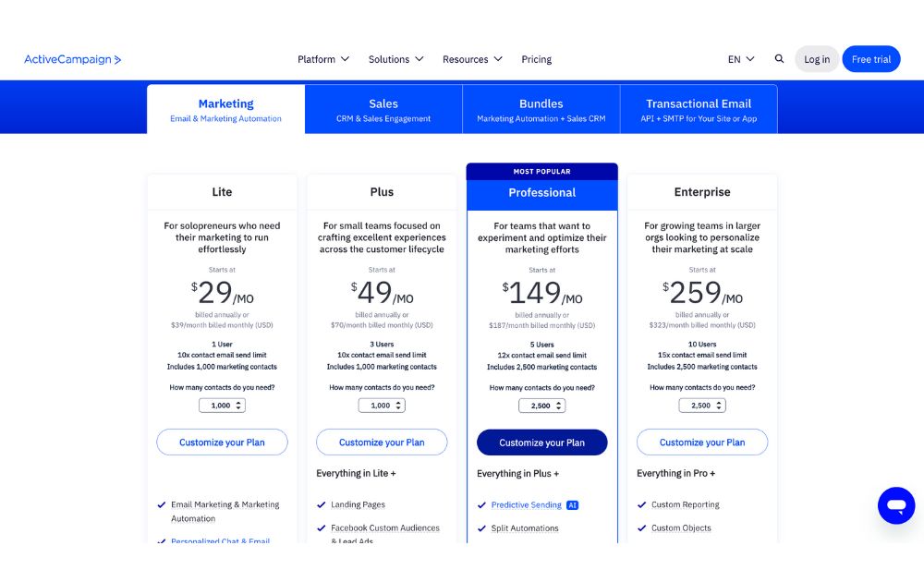The width and height of the screenshot is (924, 582).
Task: Click 'Everything in Lite +' text
Action: [356, 474]
